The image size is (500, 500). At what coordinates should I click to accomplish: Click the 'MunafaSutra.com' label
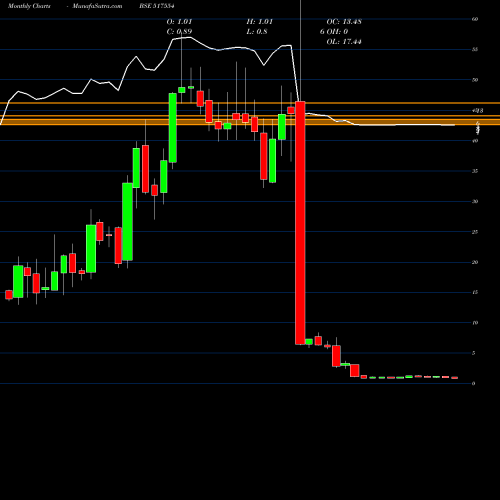point(97,6)
